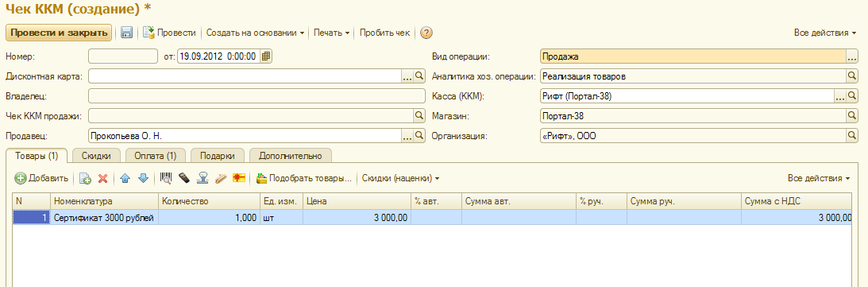The height and width of the screenshot is (287, 868).
Task: Click ellipsis button for Вид операции
Action: click(852, 56)
